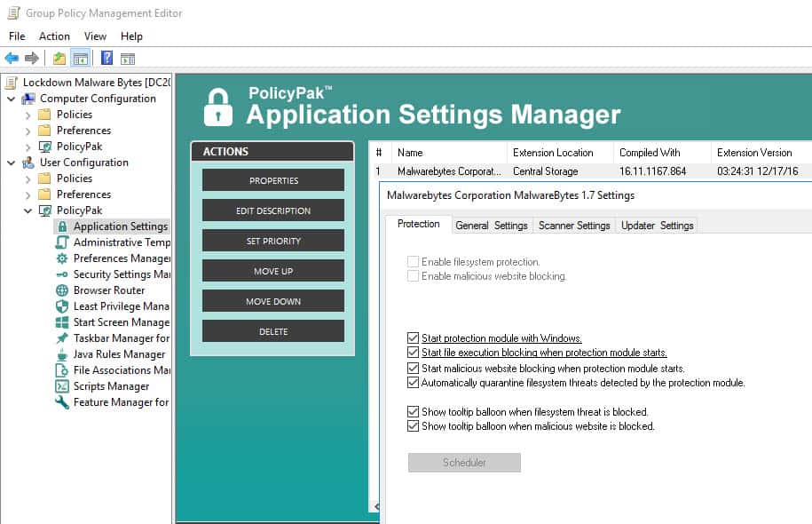Toggle Start malicious website blocking checkbox
This screenshot has height=524, width=812.
click(413, 368)
